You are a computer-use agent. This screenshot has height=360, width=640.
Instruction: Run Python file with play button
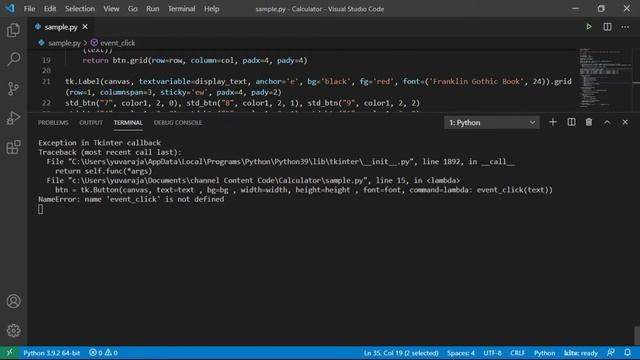pos(589,27)
